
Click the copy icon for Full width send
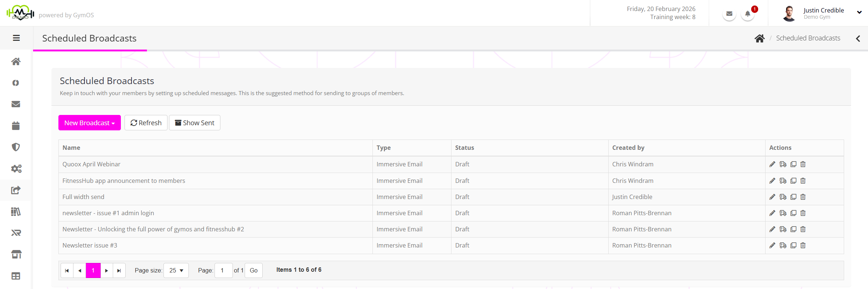tap(793, 197)
